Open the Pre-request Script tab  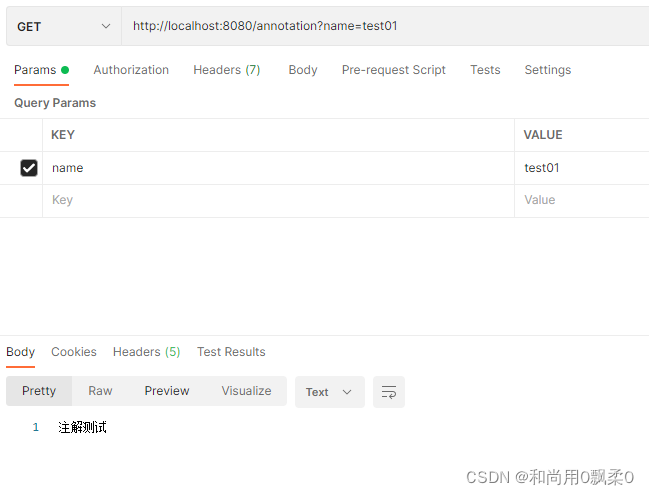tap(394, 70)
